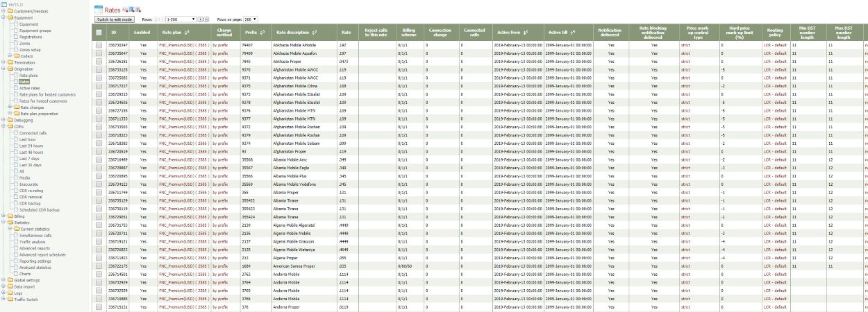Check the row with ID 336715121

99,306
